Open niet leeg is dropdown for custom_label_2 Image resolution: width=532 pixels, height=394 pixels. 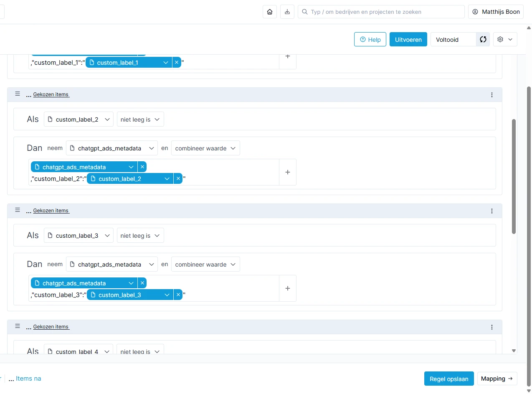point(140,119)
